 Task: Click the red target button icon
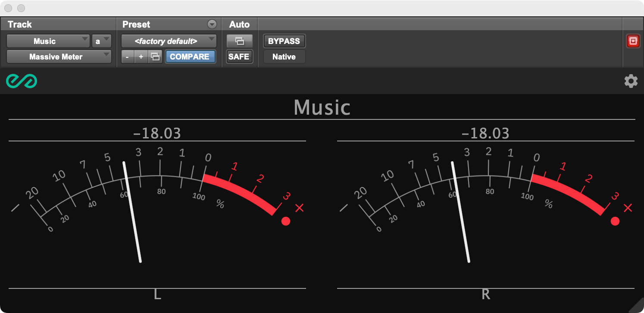(x=633, y=41)
